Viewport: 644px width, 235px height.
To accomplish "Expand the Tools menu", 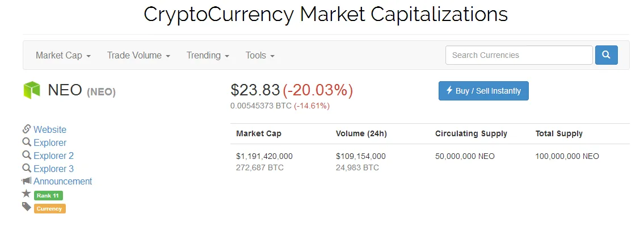I will pyautogui.click(x=260, y=56).
